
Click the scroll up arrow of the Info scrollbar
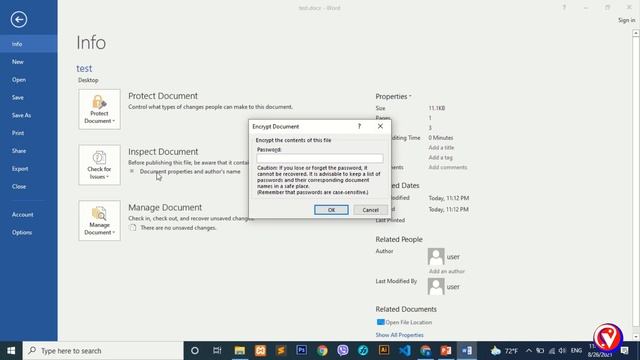click(x=636, y=33)
